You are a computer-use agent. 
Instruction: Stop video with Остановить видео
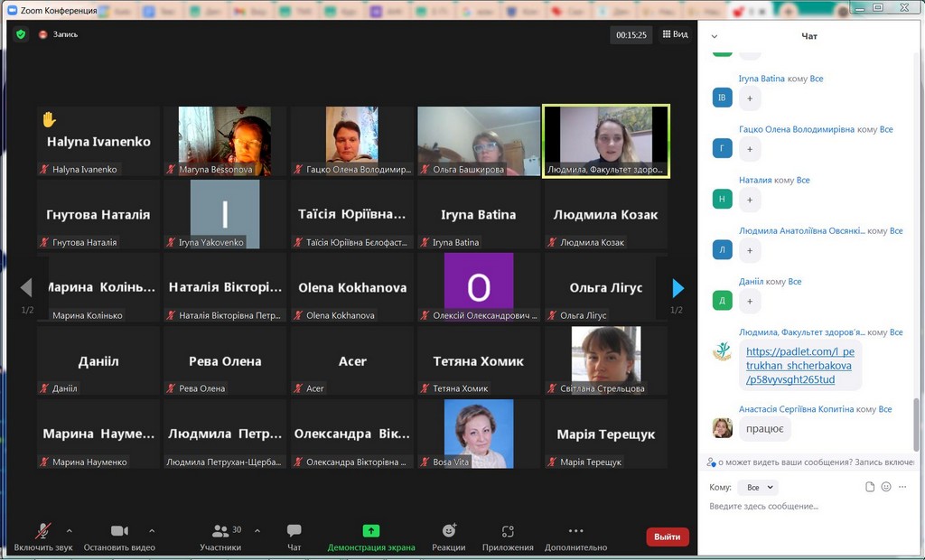tap(119, 531)
